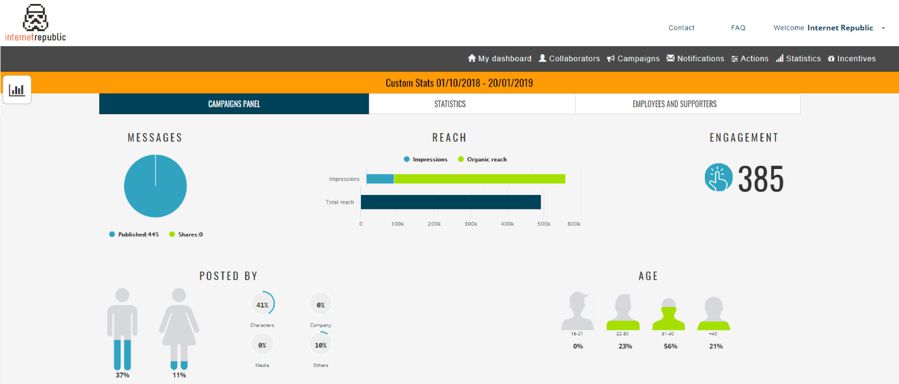This screenshot has width=899, height=384.
Task: Click the 31-40 age group avatar
Action: (669, 314)
